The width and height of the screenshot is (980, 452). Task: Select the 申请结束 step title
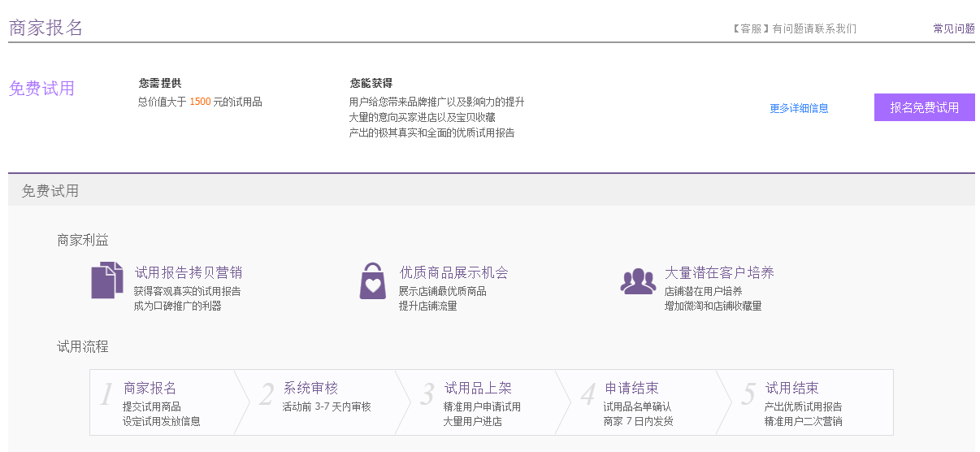click(x=631, y=388)
